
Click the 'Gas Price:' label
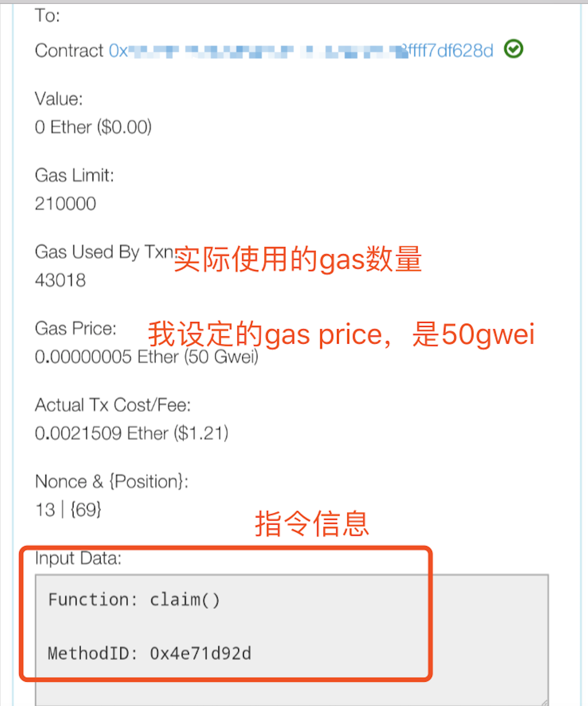coord(75,328)
